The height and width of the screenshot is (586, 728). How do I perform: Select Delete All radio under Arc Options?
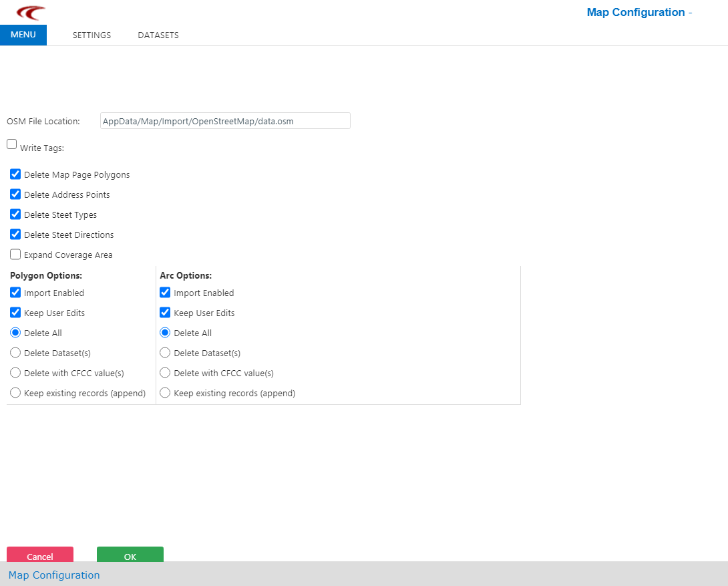point(165,333)
